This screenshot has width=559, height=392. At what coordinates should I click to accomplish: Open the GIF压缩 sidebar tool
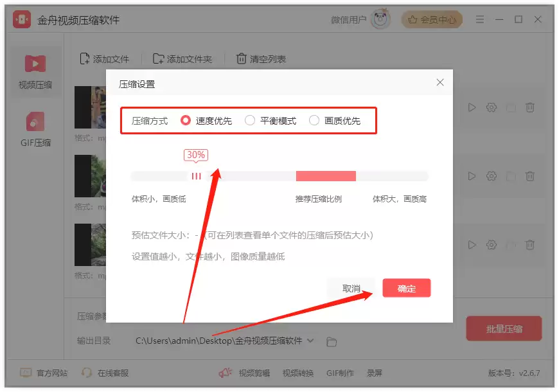[x=35, y=121]
